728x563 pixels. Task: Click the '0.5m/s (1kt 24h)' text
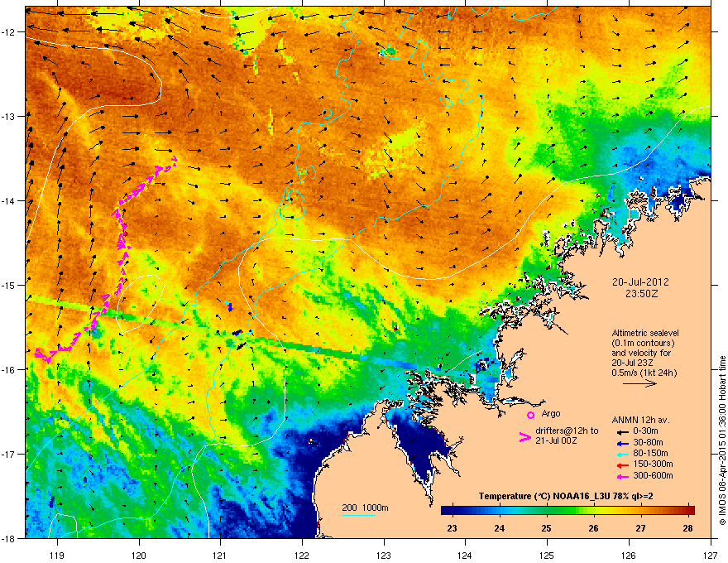(644, 373)
